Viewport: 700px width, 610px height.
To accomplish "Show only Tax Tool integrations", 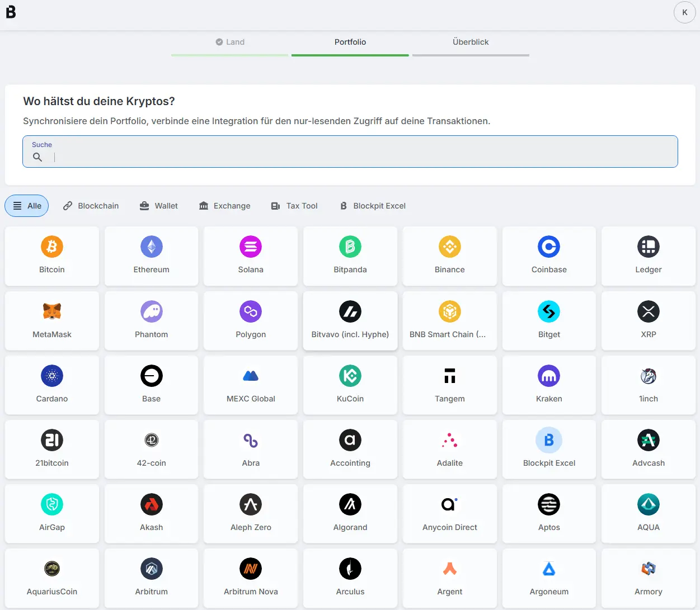I will click(294, 206).
